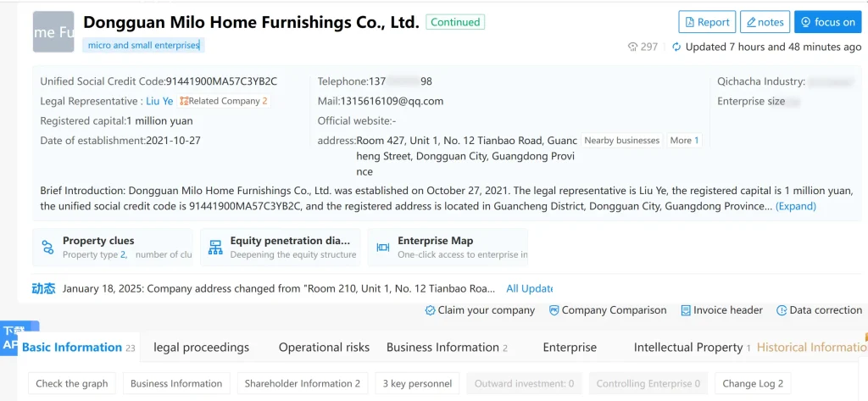
Task: Switch to Operational risks tab
Action: click(x=324, y=348)
